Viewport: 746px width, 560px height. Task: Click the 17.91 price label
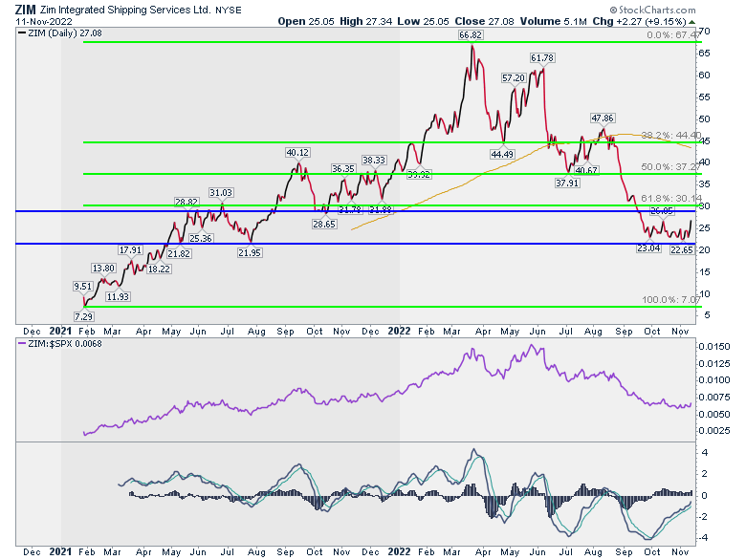[x=130, y=250]
